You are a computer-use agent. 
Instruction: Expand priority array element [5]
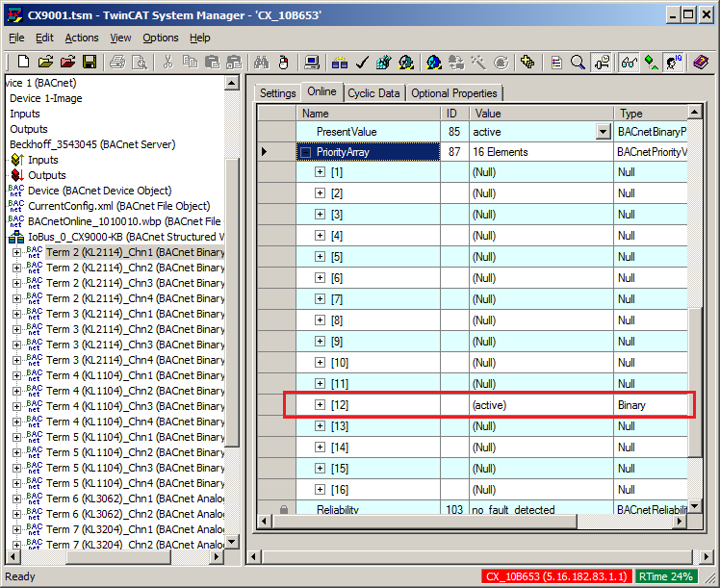pos(320,257)
